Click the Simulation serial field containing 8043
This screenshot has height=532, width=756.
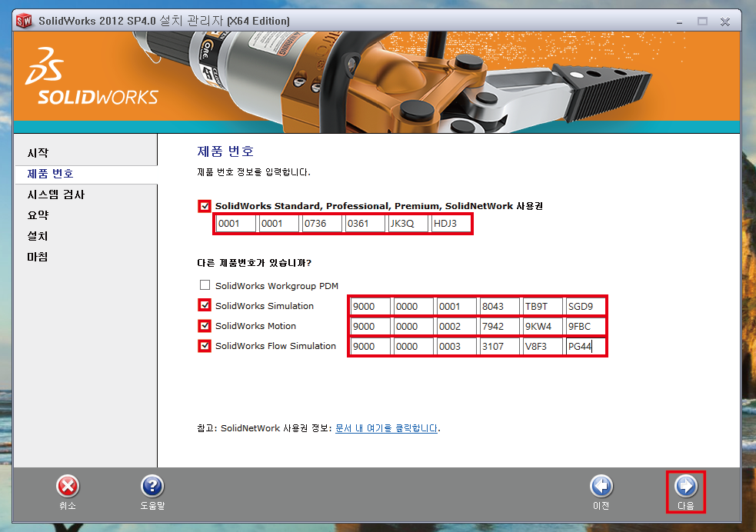499,307
